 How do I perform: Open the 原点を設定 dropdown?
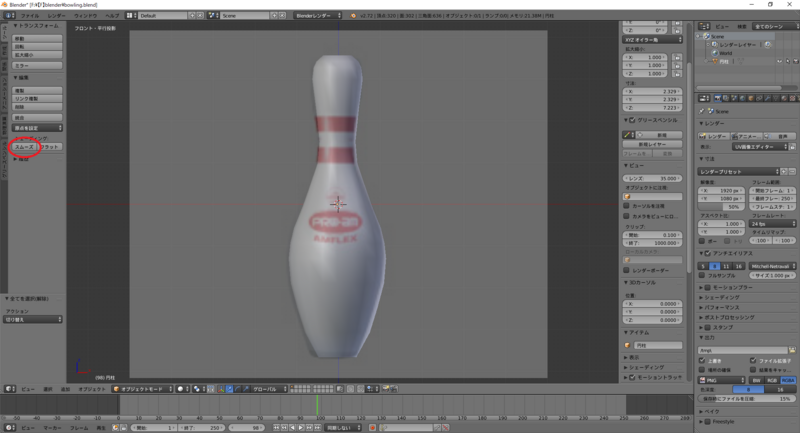point(37,128)
